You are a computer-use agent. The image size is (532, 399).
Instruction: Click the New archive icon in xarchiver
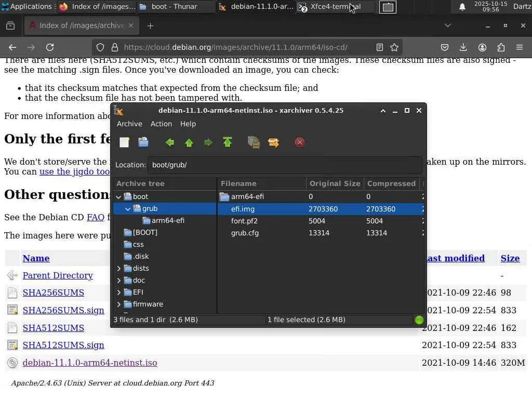click(124, 142)
